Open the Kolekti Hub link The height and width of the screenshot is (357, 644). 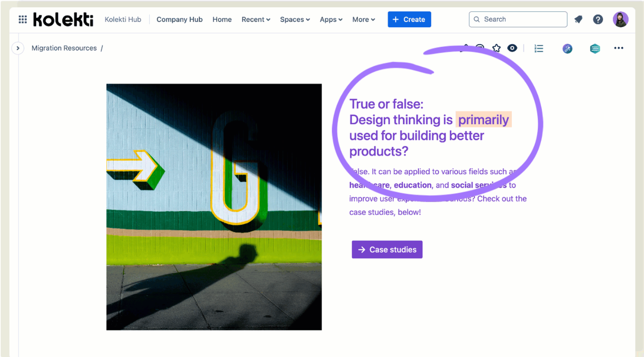(x=123, y=19)
